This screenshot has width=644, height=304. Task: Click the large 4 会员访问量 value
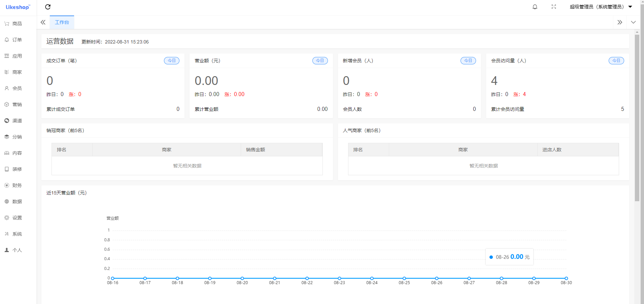pos(494,81)
